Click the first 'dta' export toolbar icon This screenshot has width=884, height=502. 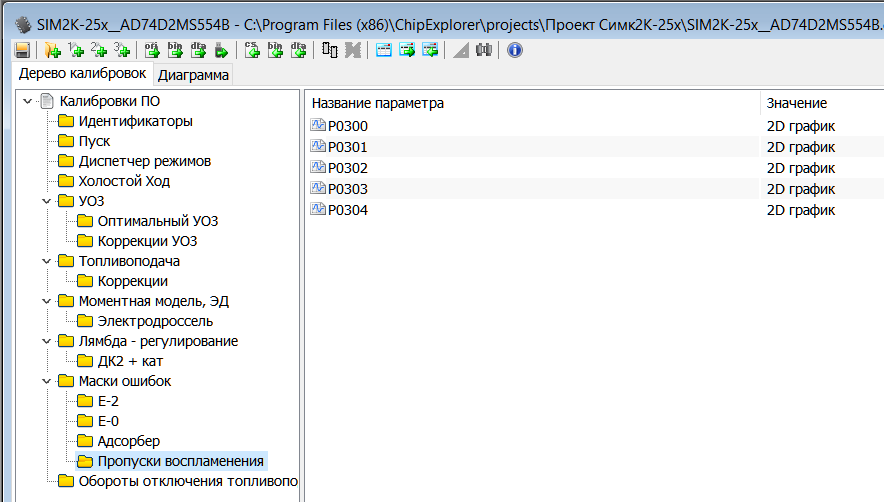coord(199,50)
